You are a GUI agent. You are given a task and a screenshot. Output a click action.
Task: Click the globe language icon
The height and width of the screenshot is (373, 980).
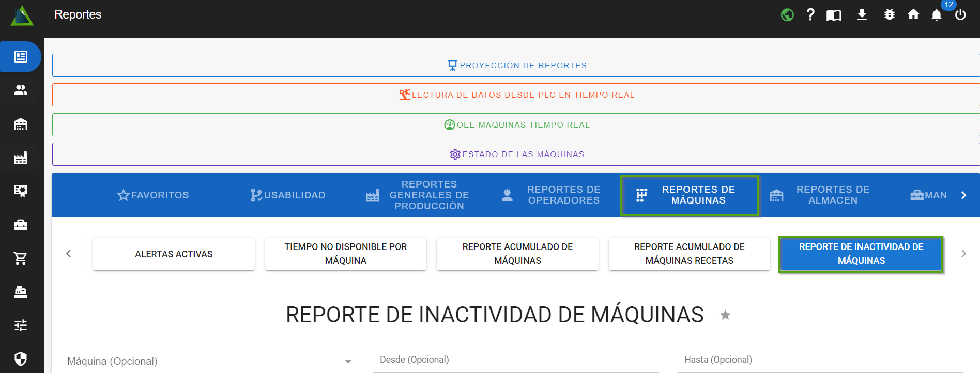787,15
